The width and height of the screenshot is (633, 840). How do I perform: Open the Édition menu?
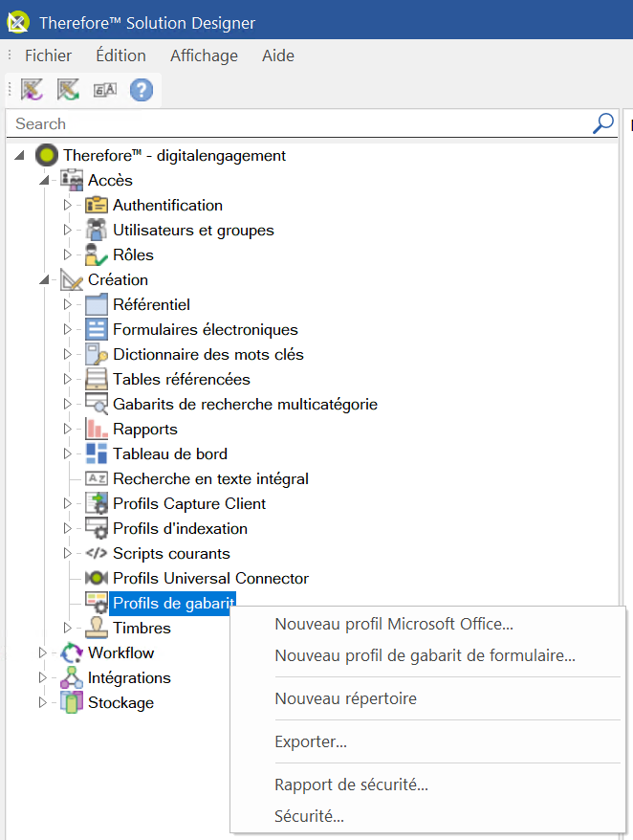pyautogui.click(x=121, y=55)
